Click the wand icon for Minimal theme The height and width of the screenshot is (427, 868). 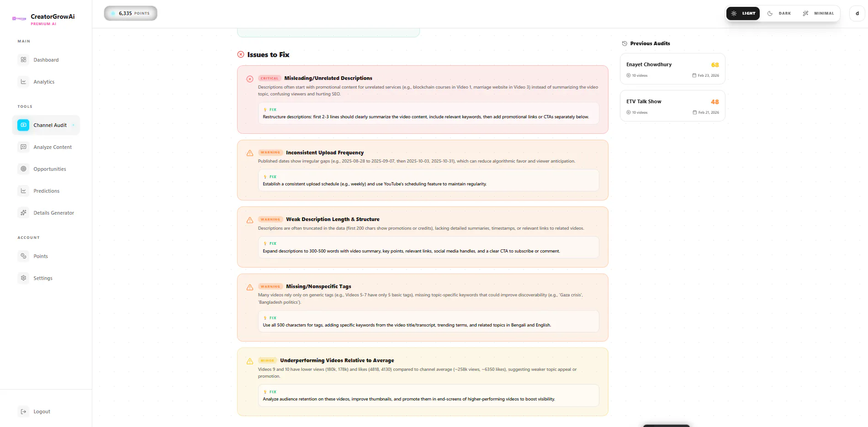(x=805, y=13)
